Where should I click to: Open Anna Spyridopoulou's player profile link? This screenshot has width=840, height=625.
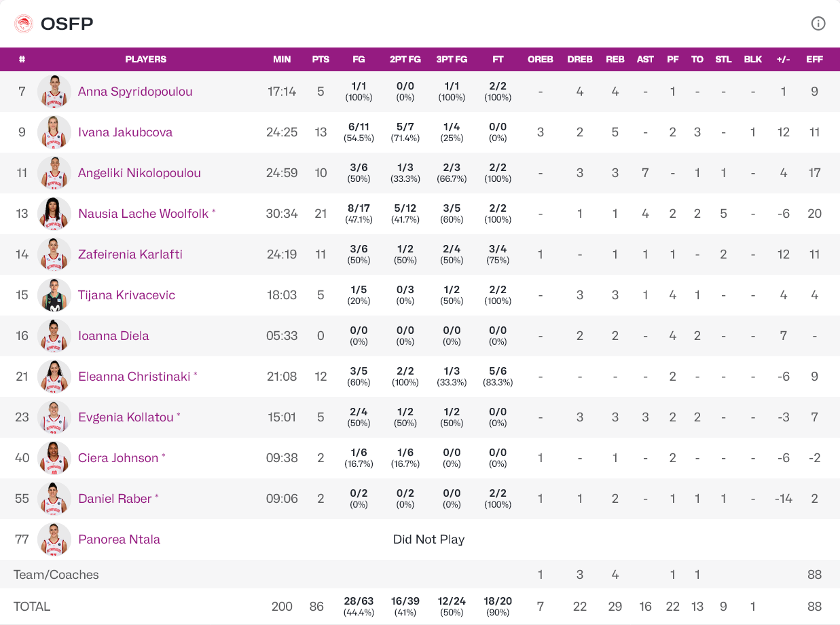click(135, 92)
